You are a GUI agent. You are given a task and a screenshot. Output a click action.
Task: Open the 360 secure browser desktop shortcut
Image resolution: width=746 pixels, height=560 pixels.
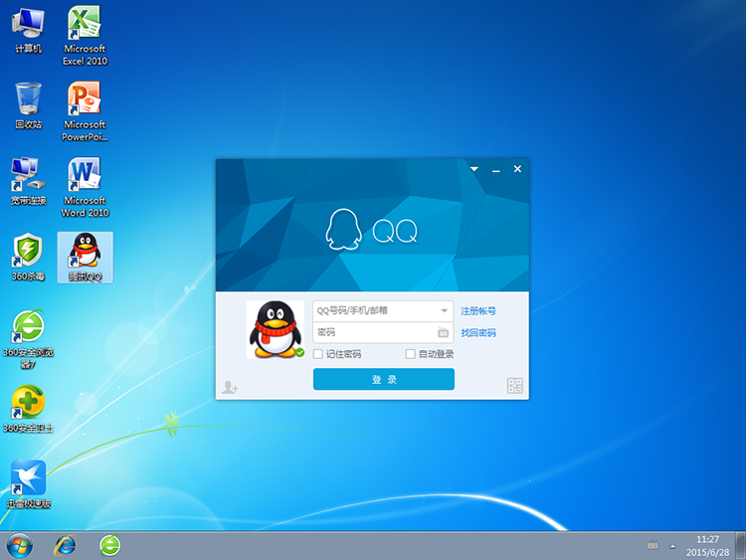point(28,339)
